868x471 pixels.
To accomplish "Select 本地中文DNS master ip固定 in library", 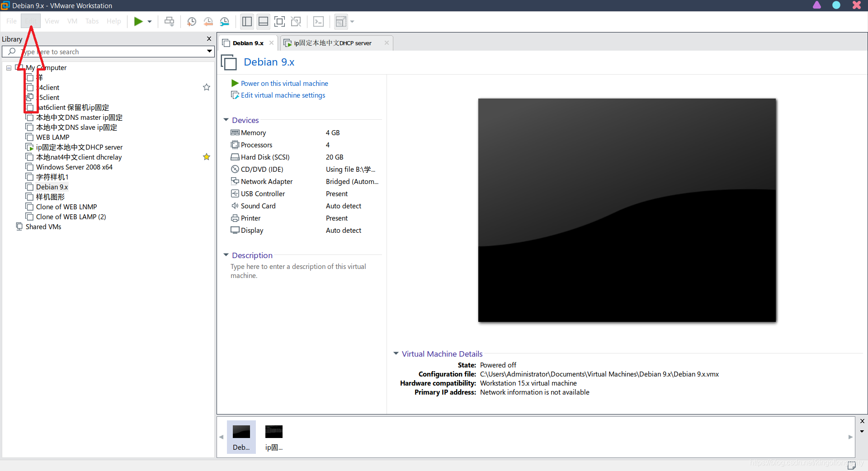I will [x=79, y=117].
